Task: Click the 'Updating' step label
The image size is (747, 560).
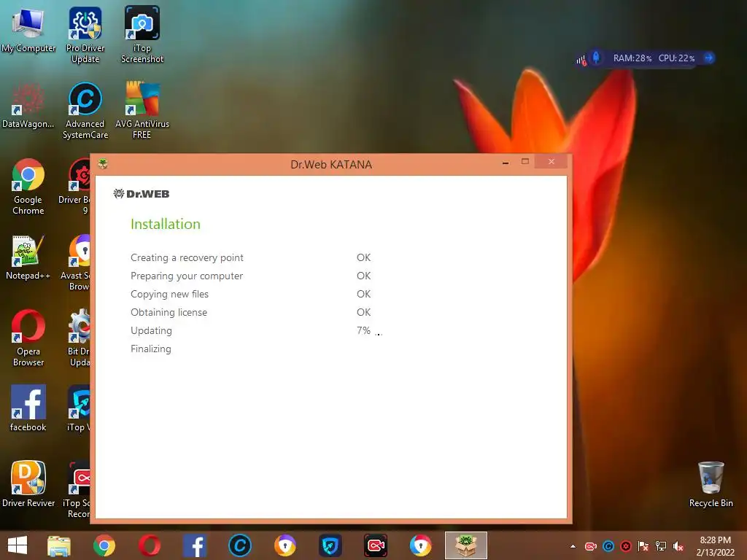Action: [151, 330]
